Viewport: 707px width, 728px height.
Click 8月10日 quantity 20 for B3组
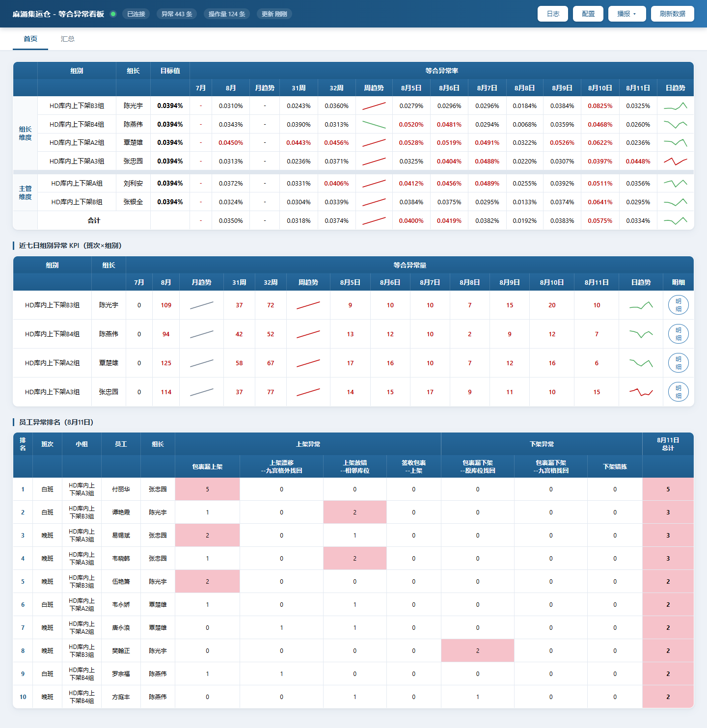(552, 305)
